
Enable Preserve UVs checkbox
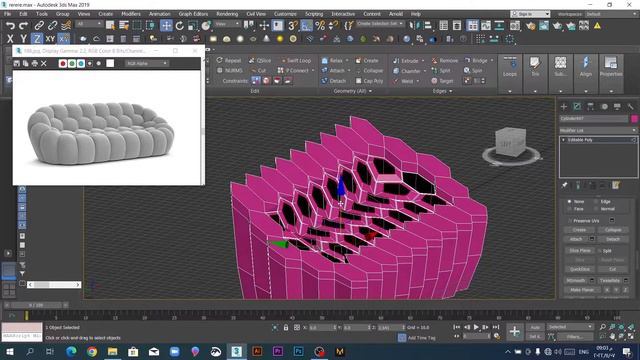coord(570,221)
